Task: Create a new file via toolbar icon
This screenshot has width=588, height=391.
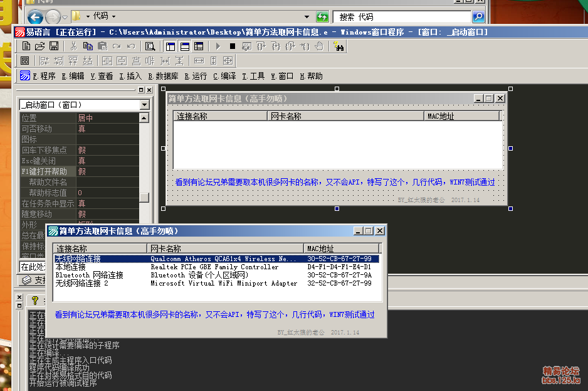Action: tap(26, 46)
